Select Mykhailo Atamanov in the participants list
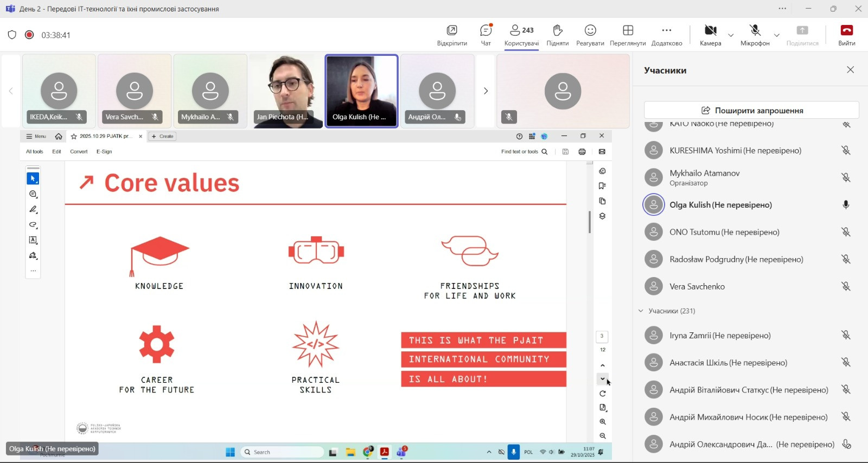The width and height of the screenshot is (868, 463). (x=704, y=177)
